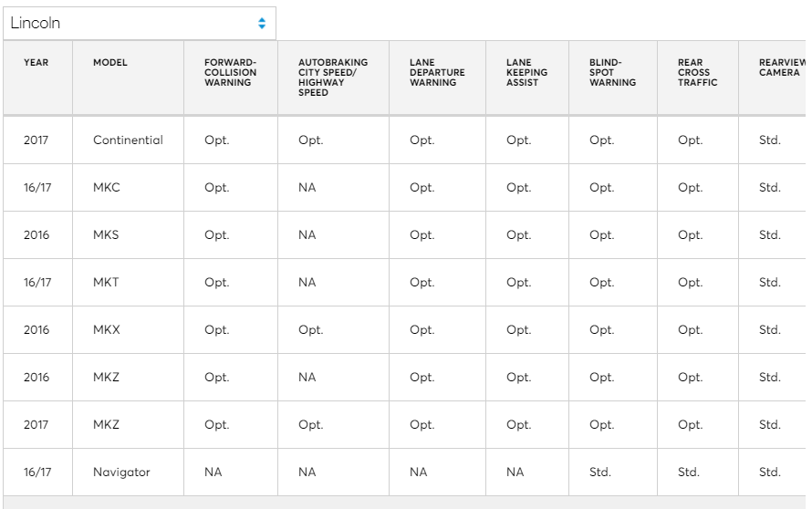The height and width of the screenshot is (509, 812).
Task: Click Forward-Collision Warning column header
Action: pyautogui.click(x=231, y=78)
